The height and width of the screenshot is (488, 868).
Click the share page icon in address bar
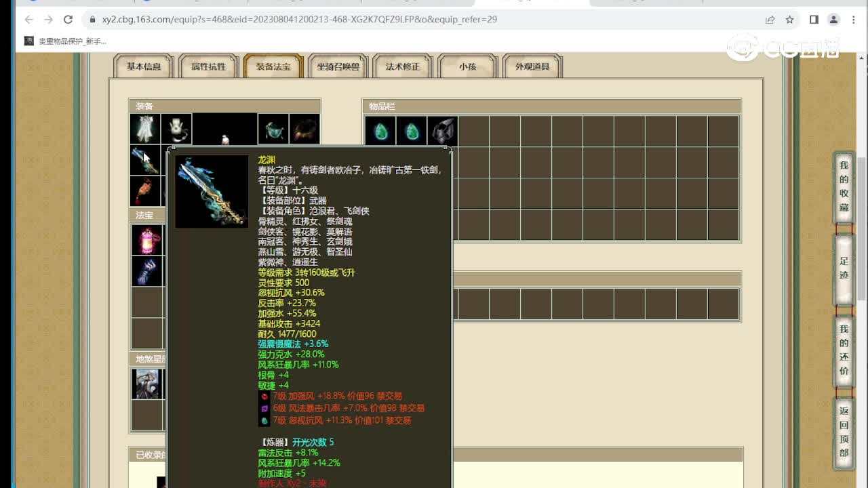click(x=770, y=20)
